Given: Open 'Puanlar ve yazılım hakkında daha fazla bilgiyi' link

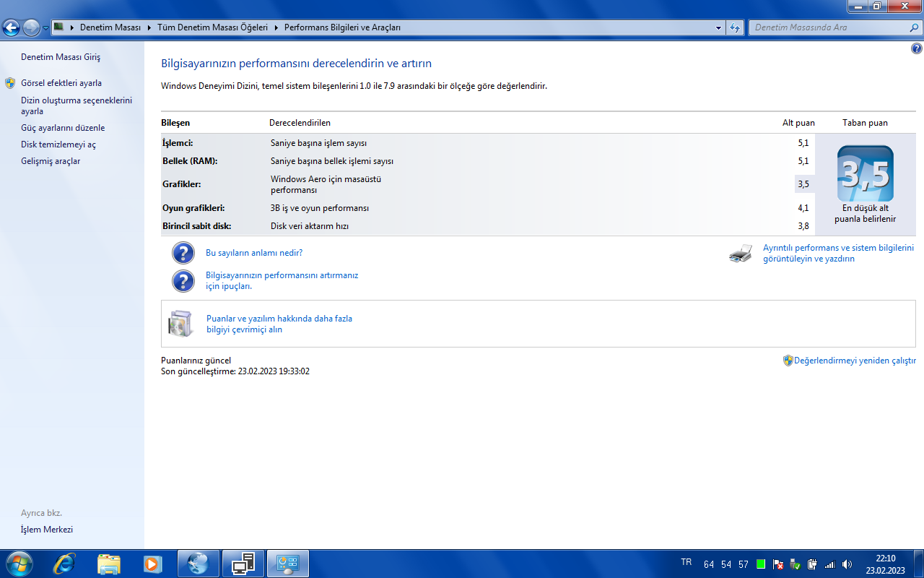Looking at the screenshot, I should [279, 324].
